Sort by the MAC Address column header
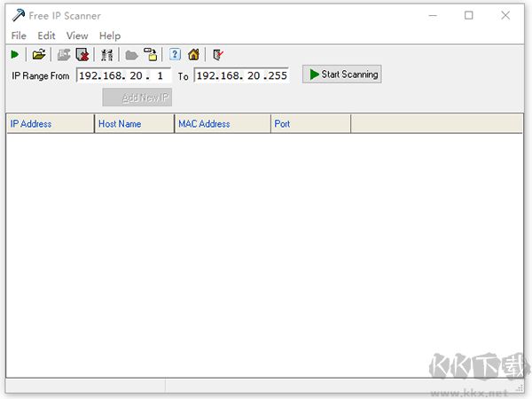The image size is (532, 399). point(223,123)
